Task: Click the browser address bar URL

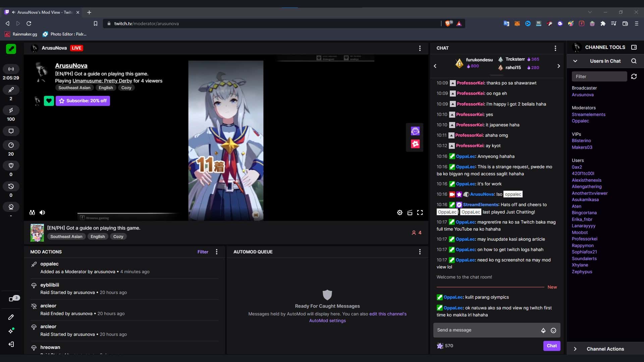Action: click(147, 23)
